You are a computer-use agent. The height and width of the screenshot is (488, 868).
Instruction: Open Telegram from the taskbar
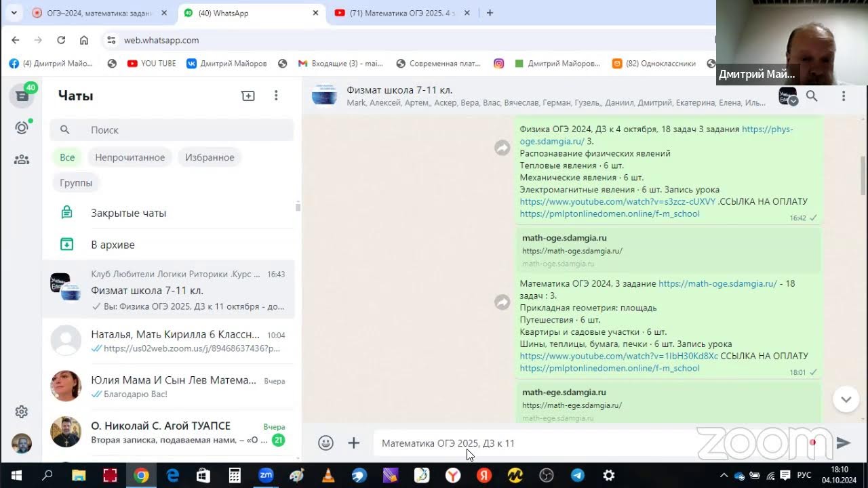click(x=578, y=476)
